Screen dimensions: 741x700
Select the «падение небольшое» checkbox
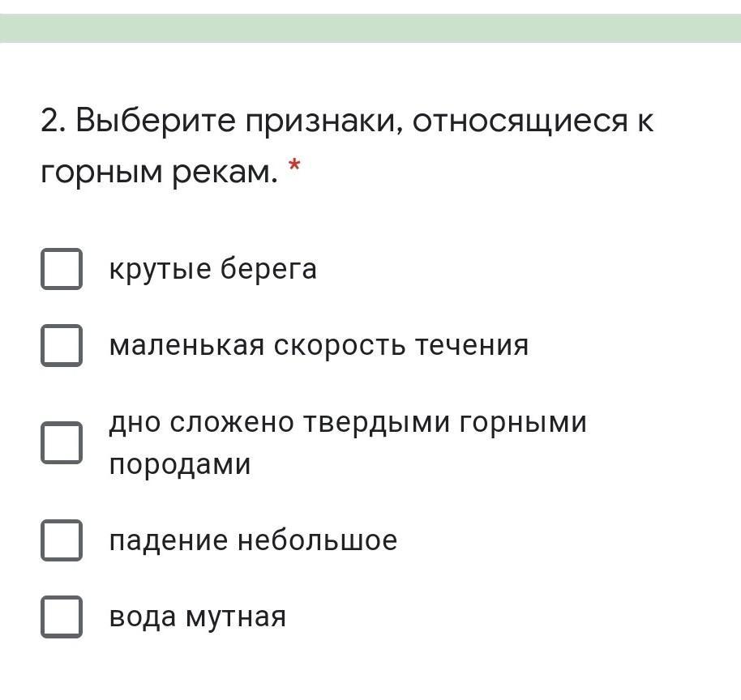[x=62, y=540]
